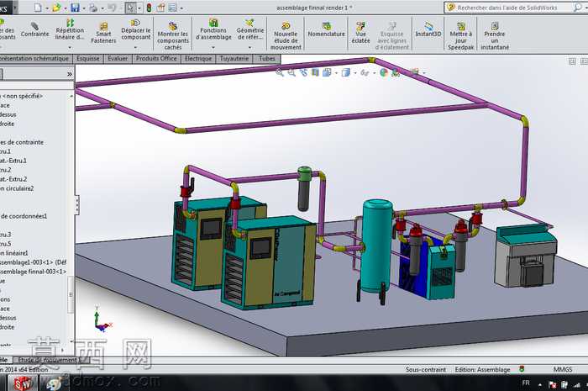Click the panel splitter handle on tree edge
This screenshot has width=588, height=391.
coord(77,204)
